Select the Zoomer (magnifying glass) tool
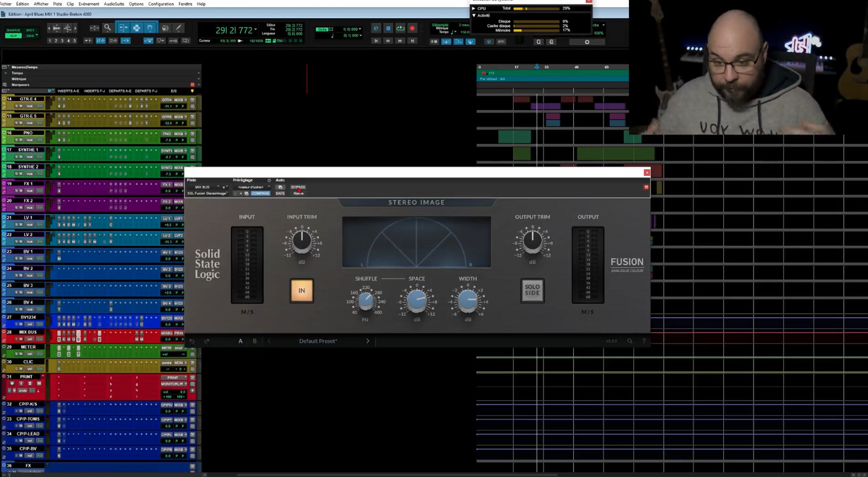Image resolution: width=868 pixels, height=477 pixels. coord(107,28)
